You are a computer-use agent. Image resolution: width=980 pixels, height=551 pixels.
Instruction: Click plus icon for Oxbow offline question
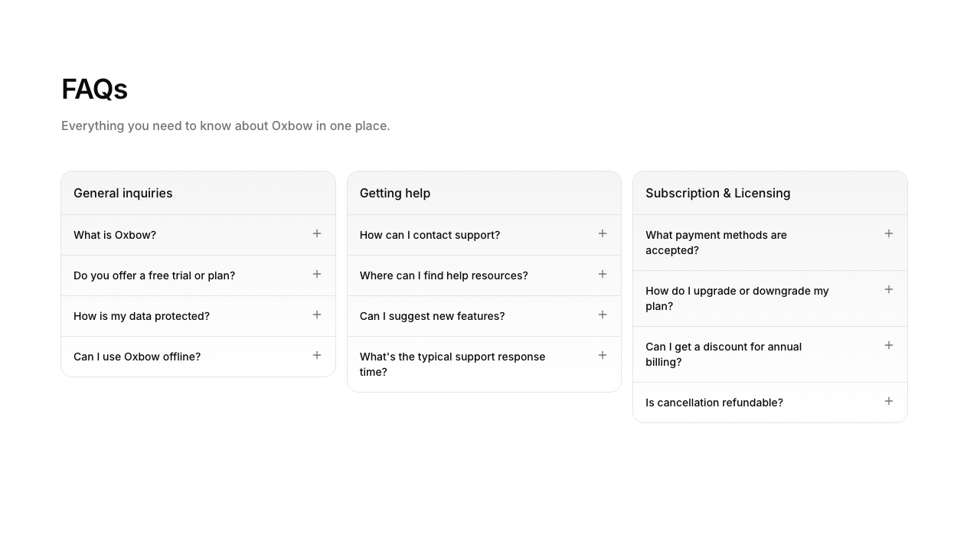pos(317,355)
